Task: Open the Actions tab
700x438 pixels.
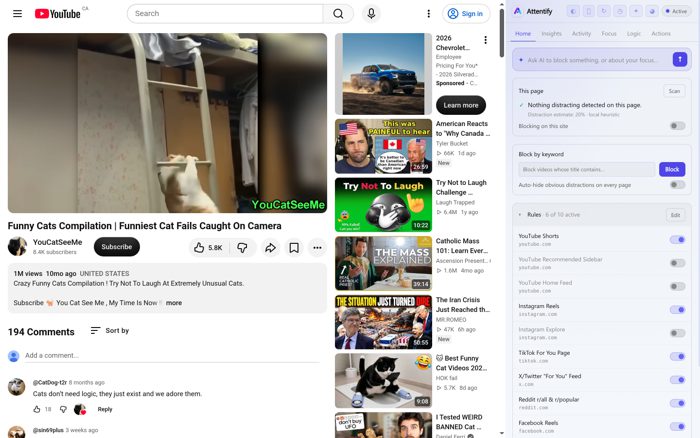Action: (x=661, y=33)
